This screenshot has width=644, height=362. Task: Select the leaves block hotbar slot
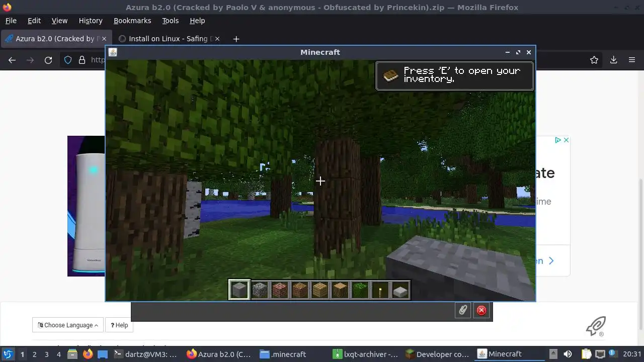(360, 290)
